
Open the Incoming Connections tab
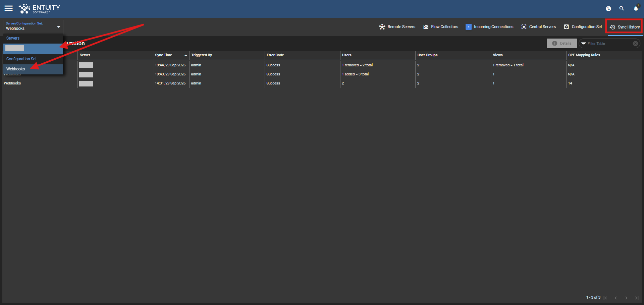(x=489, y=27)
